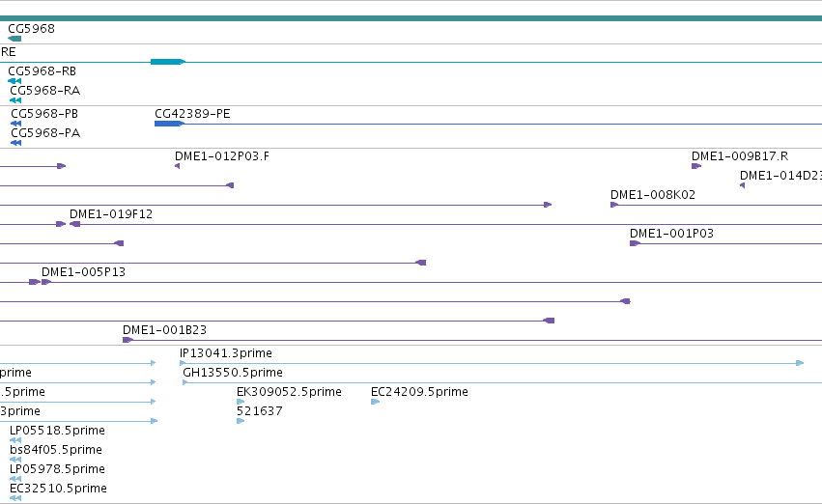The height and width of the screenshot is (504, 822).
Task: Click the LP05978.5prime arrow glyph
Action: 15,479
